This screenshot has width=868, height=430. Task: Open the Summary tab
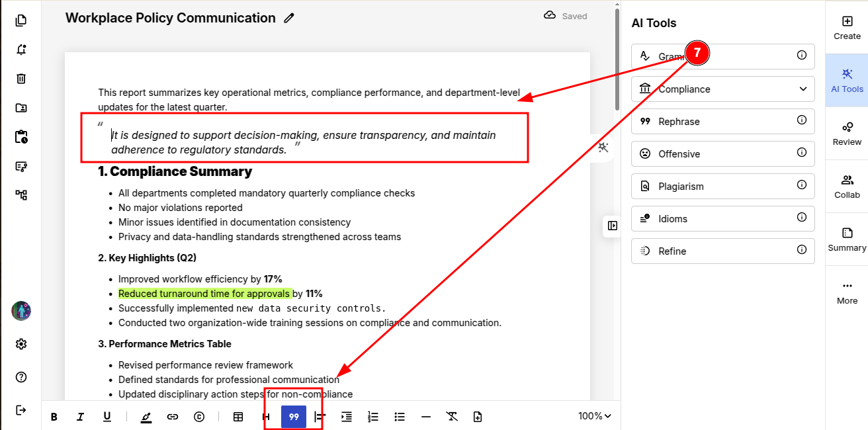click(847, 239)
